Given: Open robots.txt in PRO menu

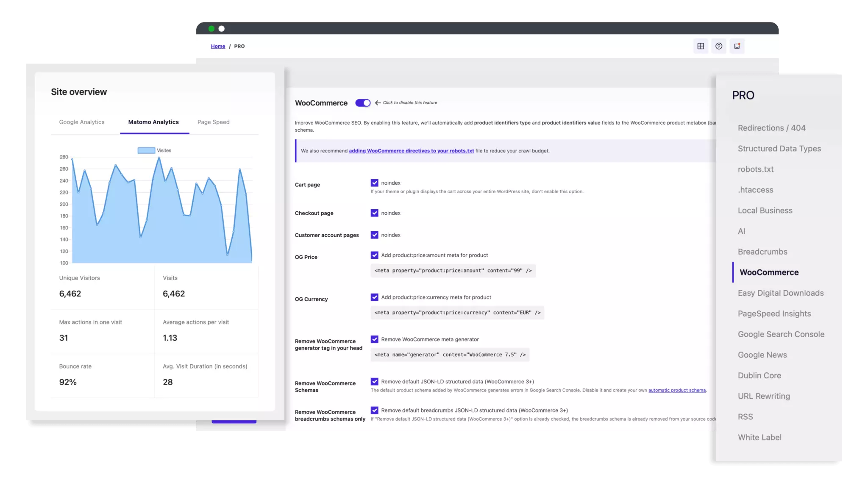Looking at the screenshot, I should 755,169.
